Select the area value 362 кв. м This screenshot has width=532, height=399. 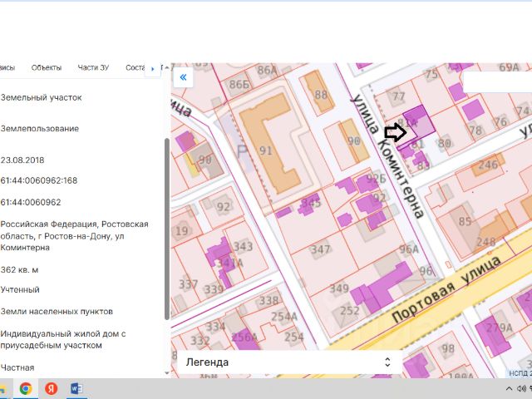[19, 270]
